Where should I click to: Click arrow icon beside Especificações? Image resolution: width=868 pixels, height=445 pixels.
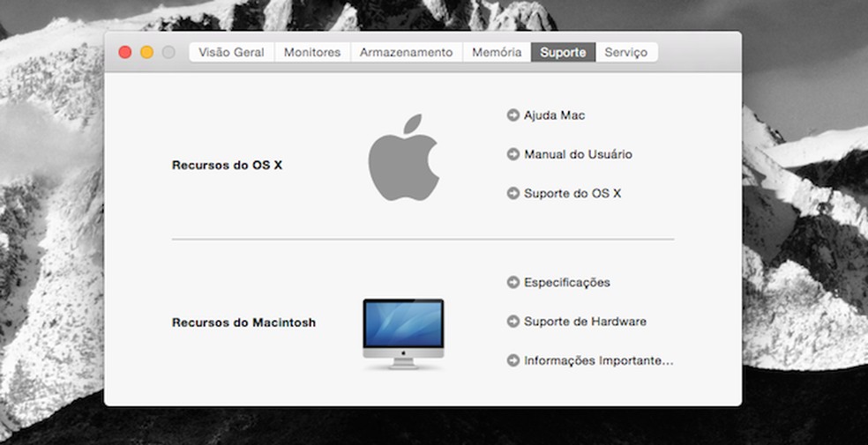tap(513, 282)
